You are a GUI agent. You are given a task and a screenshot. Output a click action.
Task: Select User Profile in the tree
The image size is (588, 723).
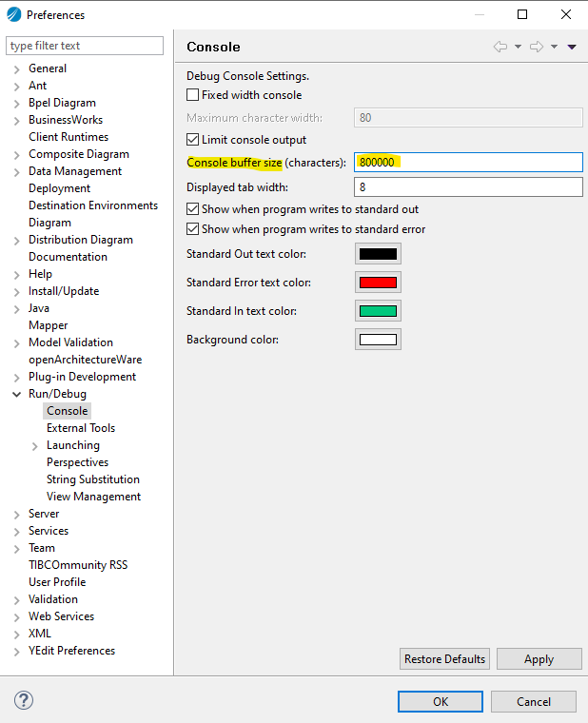57,582
